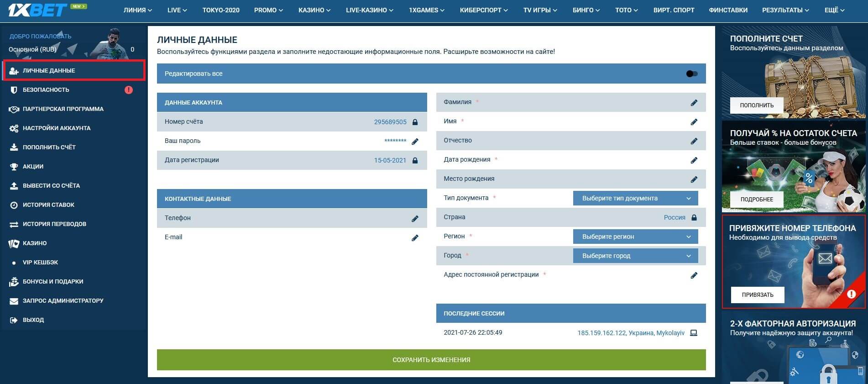Open the КИБЕРСПОРТ navigation menu
The image size is (868, 384).
484,10
